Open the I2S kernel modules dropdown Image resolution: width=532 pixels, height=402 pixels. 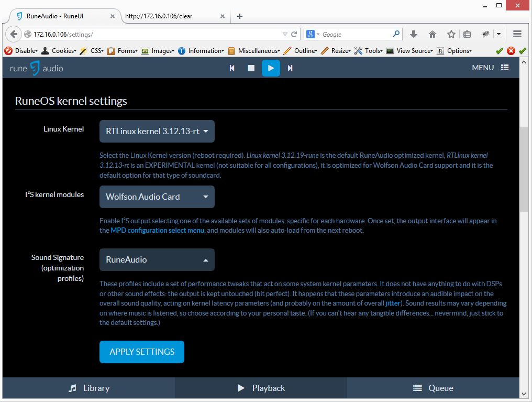(x=157, y=197)
